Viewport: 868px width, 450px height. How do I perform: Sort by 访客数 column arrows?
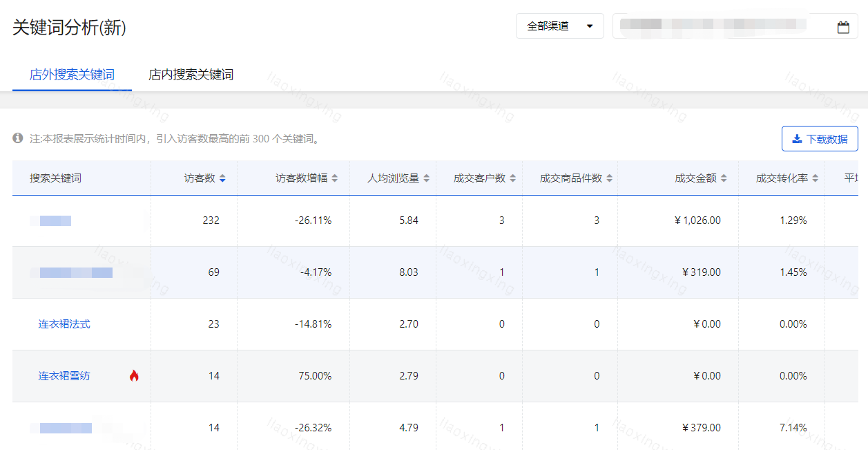222,178
